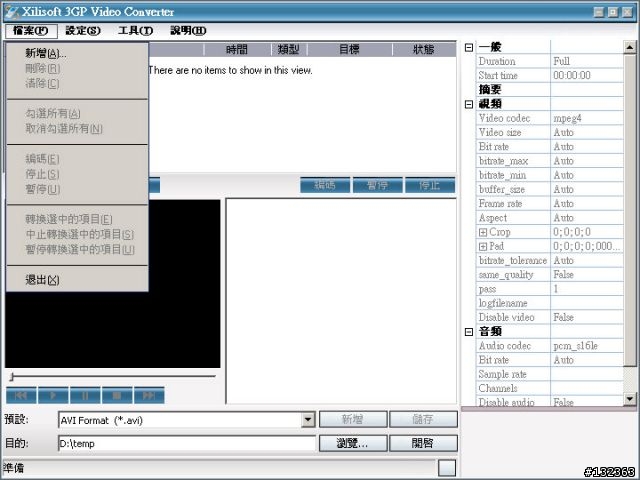
Task: Click the small box in status bar
Action: (x=447, y=468)
